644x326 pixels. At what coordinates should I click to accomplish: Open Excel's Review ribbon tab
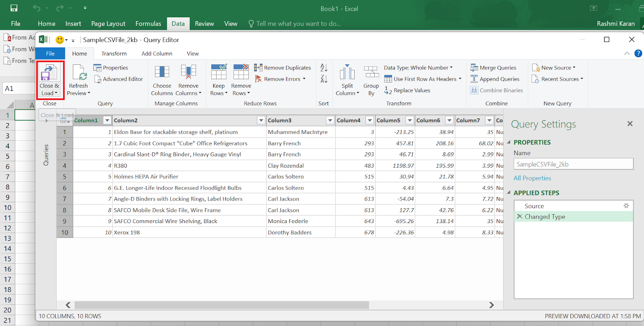pos(204,24)
